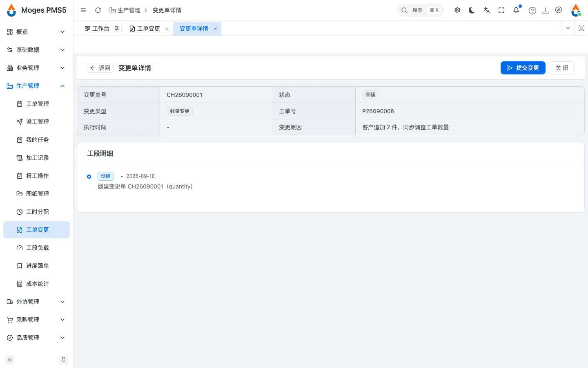Open 图纸管理 menu item

tap(36, 194)
